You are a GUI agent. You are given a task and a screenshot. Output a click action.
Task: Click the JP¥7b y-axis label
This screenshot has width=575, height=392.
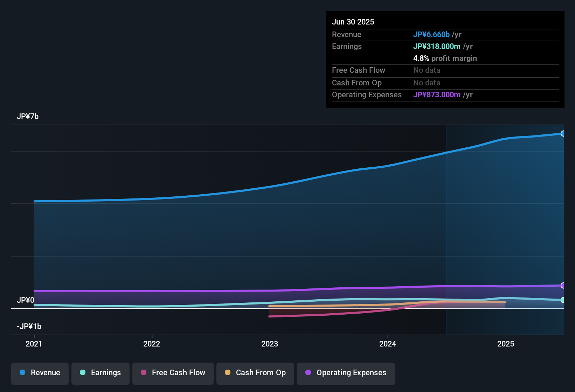[x=28, y=116]
